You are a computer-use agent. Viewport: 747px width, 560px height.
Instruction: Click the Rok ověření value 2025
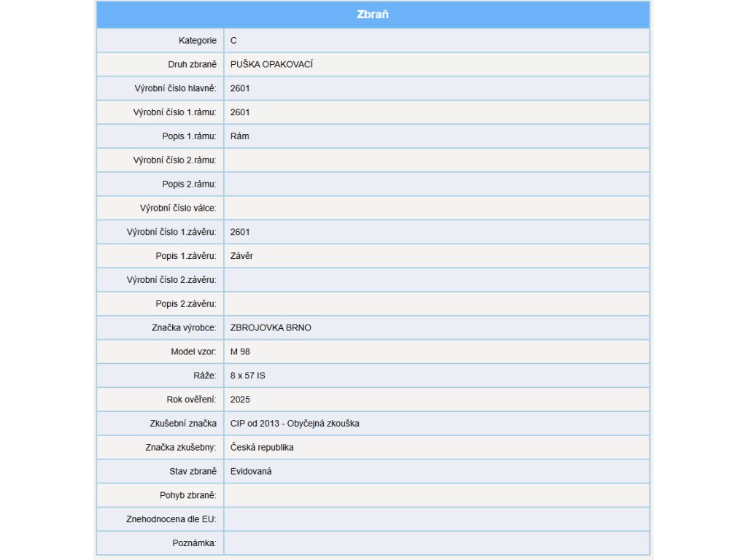coord(240,400)
